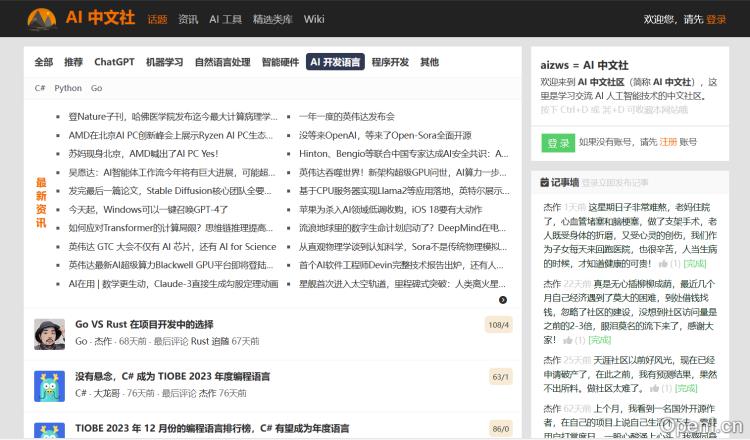The height and width of the screenshot is (440, 750).
Task: Open news 苏妈现身北京，AMD喊出了AI PC Yes!
Action: [x=143, y=154]
